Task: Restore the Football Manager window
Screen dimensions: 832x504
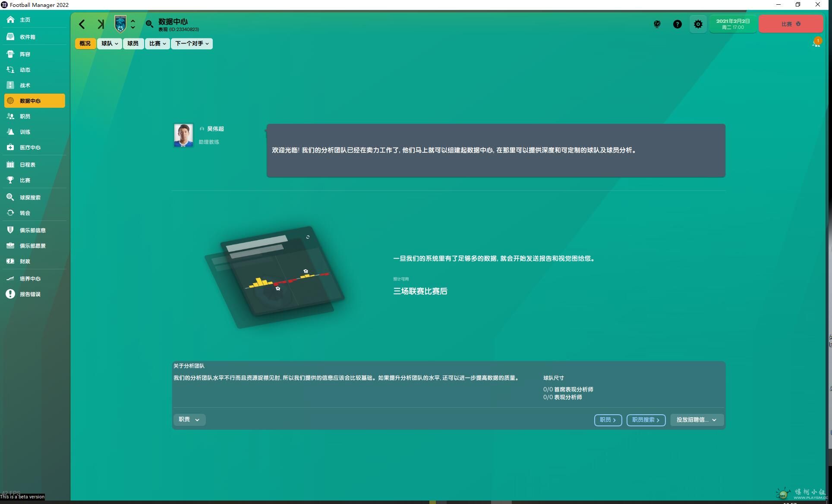Action: [x=798, y=5]
